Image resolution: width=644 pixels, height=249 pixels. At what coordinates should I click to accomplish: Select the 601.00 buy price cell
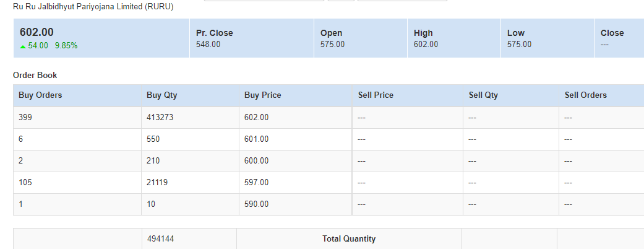(x=257, y=139)
